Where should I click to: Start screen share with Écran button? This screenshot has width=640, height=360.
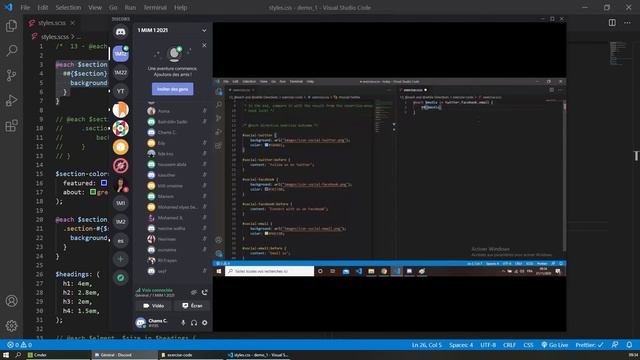tap(192, 306)
